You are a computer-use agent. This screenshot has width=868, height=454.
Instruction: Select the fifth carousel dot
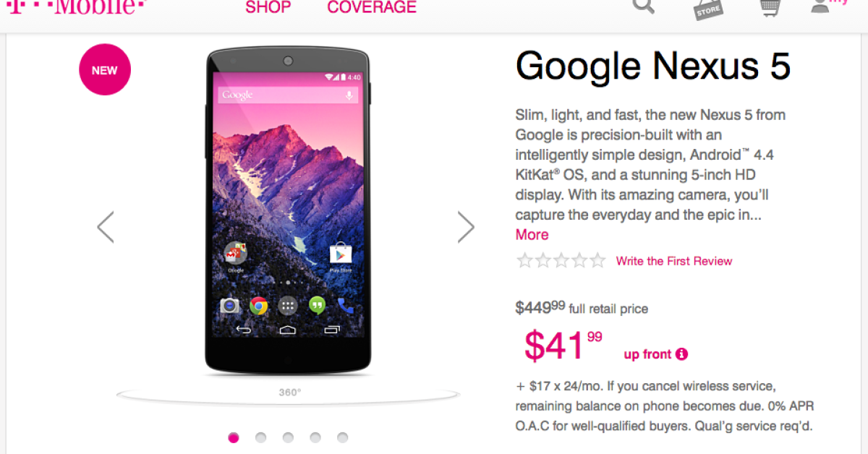tap(342, 437)
